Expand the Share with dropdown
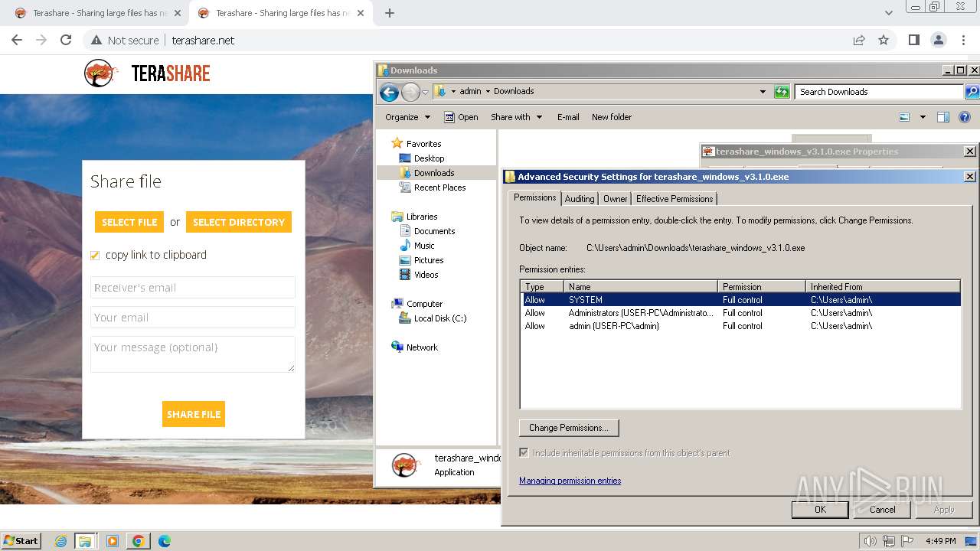Image resolution: width=980 pixels, height=551 pixels. (x=517, y=117)
